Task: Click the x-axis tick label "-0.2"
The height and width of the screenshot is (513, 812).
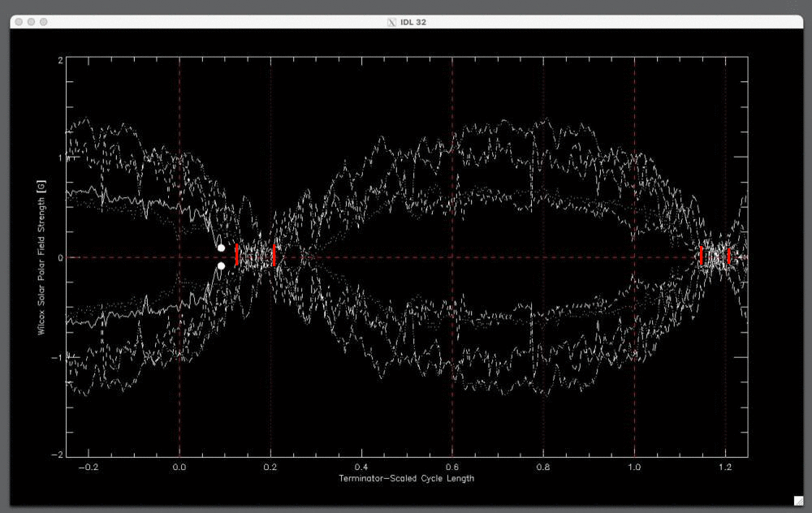Action: pyautogui.click(x=88, y=468)
